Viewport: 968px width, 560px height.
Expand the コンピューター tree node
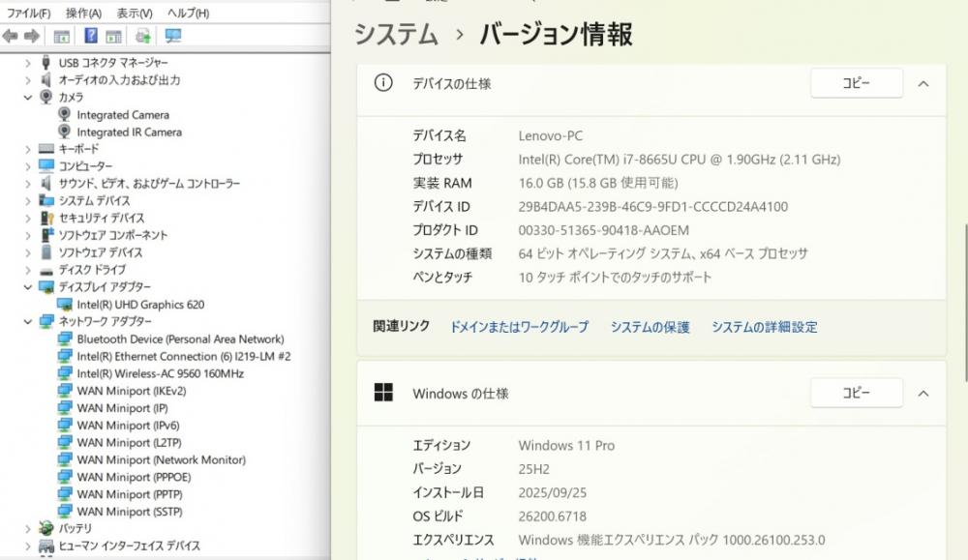28,166
